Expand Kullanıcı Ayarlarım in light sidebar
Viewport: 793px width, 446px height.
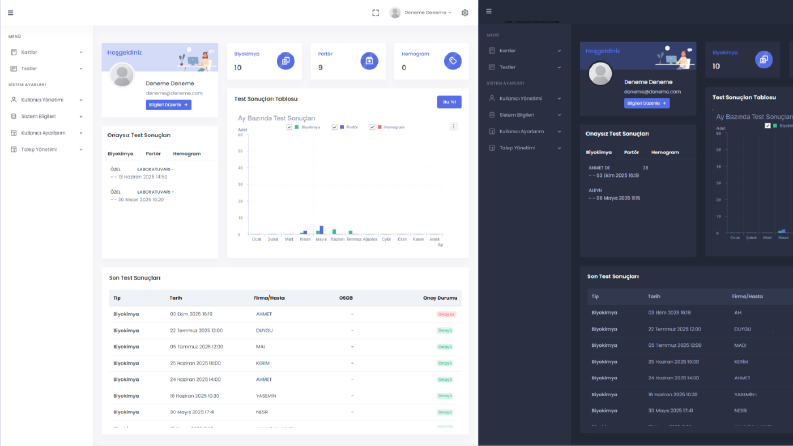coord(81,133)
